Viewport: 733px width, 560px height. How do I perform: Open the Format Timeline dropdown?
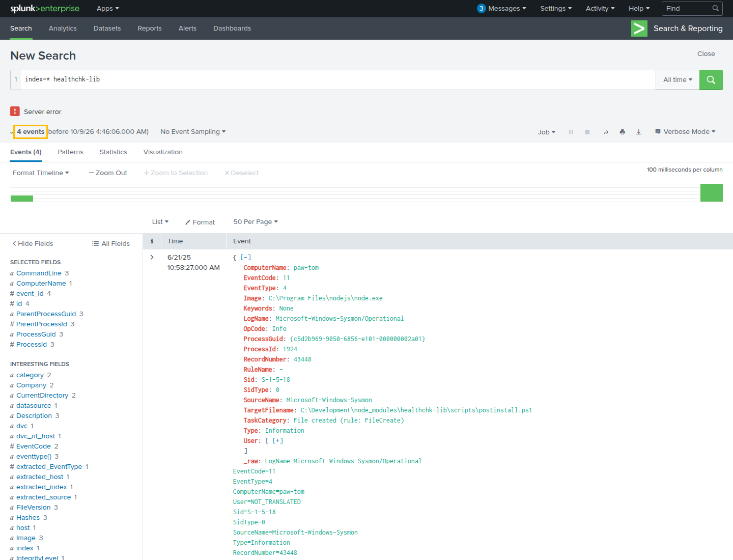41,173
